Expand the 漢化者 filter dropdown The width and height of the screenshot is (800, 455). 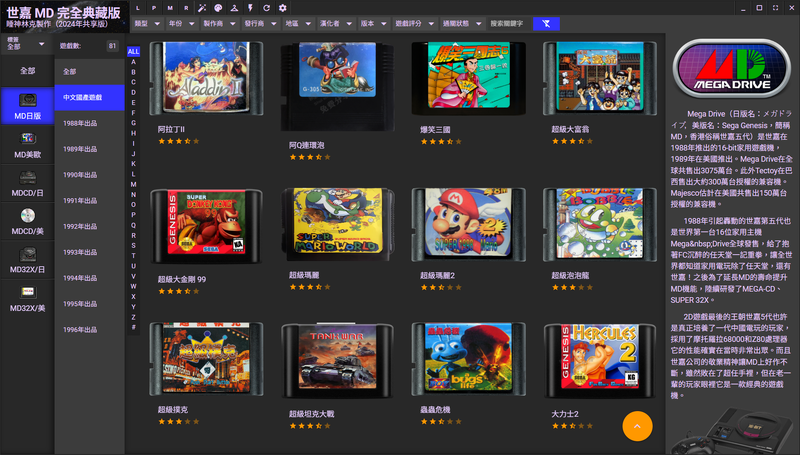coord(336,23)
